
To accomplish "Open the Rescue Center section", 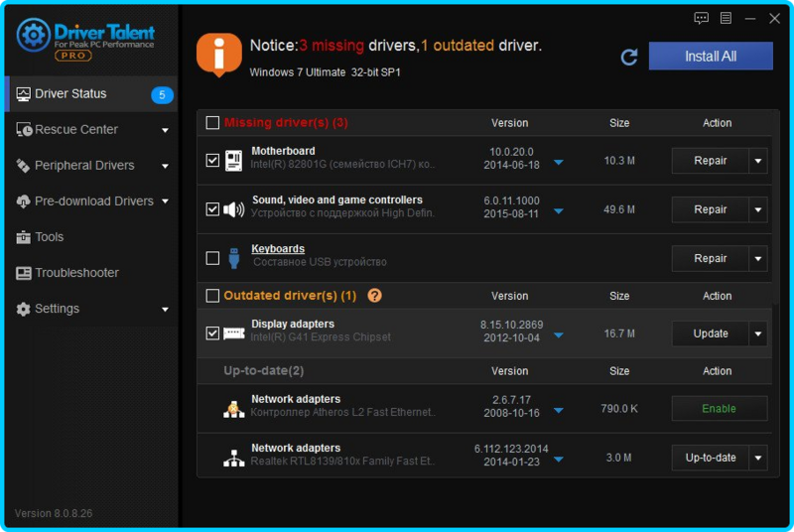I will click(91, 130).
